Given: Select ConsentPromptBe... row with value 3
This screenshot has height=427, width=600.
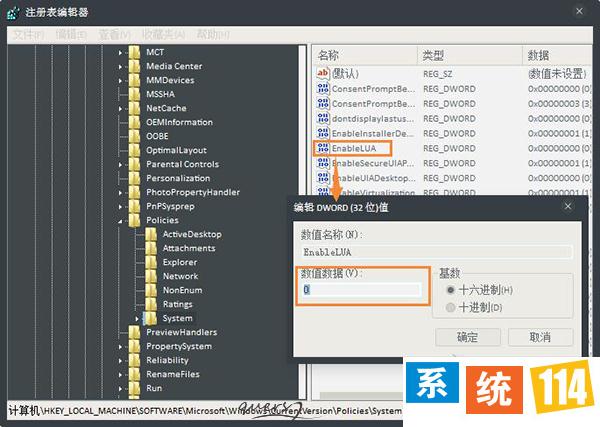Looking at the screenshot, I should click(453, 104).
